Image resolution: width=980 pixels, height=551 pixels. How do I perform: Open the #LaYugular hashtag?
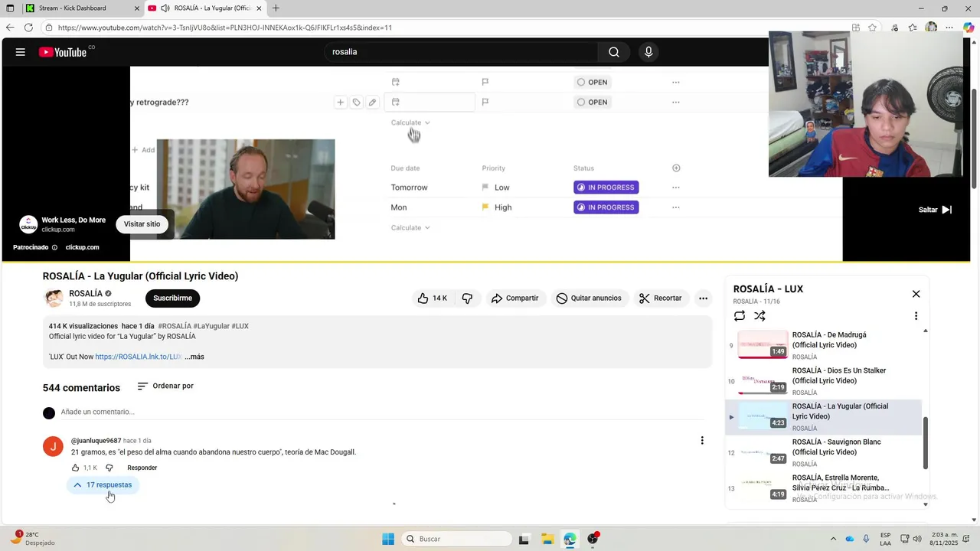tap(211, 326)
